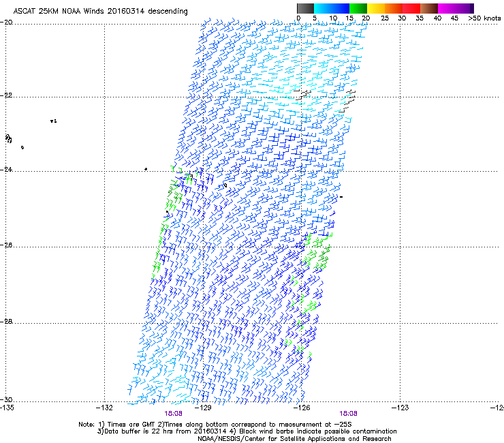
Task: Click the '-135' longitude axis label
Action: tap(7, 408)
